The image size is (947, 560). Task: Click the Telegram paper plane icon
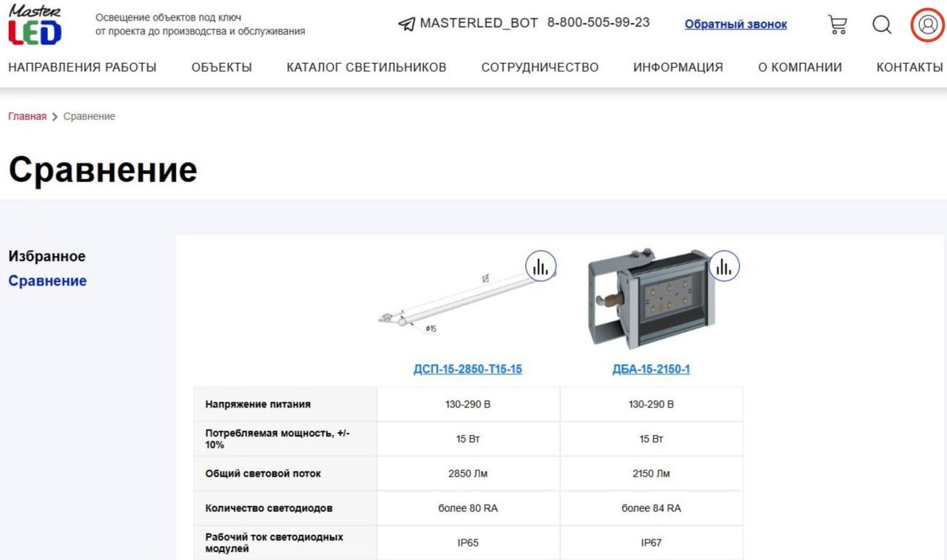pos(406,24)
